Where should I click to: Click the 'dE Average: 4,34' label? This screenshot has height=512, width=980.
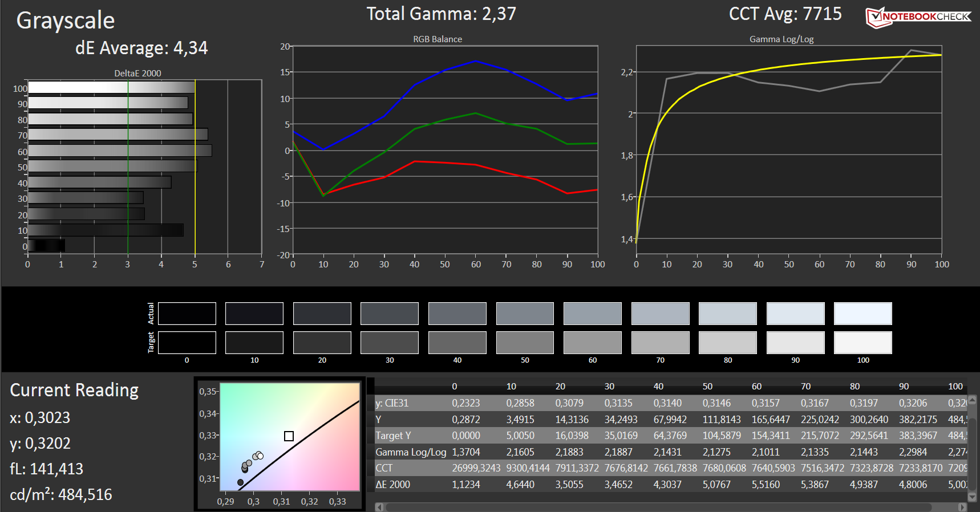(141, 48)
